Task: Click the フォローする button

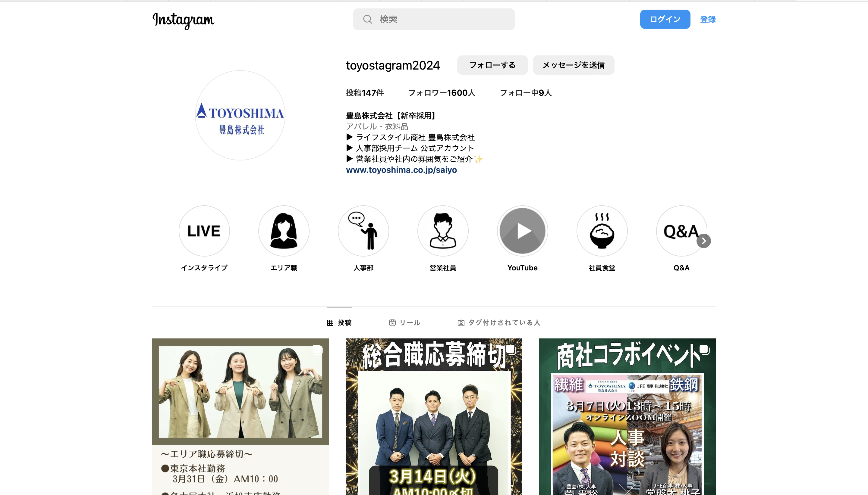Action: [492, 65]
